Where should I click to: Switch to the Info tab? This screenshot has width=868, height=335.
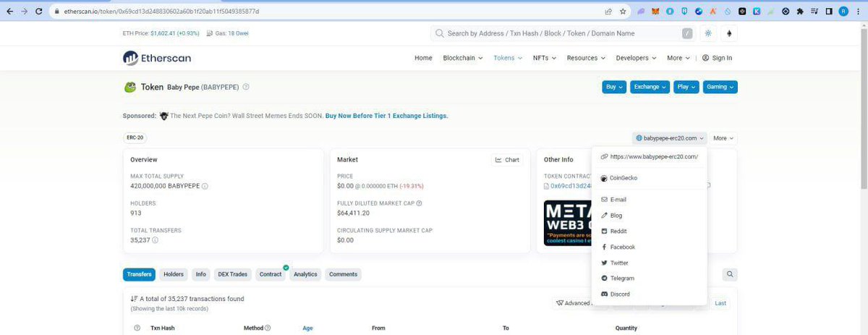coord(201,274)
